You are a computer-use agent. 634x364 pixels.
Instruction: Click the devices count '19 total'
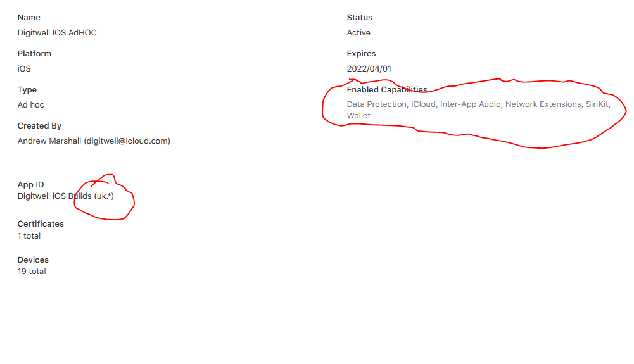coord(32,272)
